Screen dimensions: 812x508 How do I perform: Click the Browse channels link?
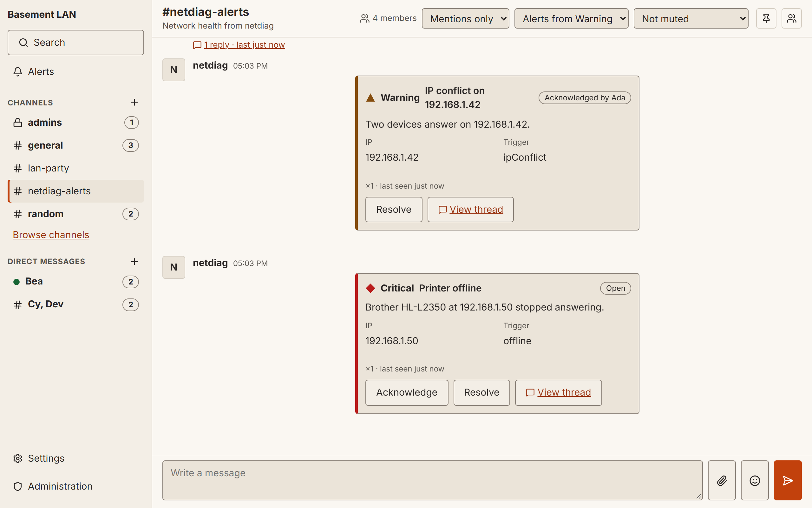51,235
